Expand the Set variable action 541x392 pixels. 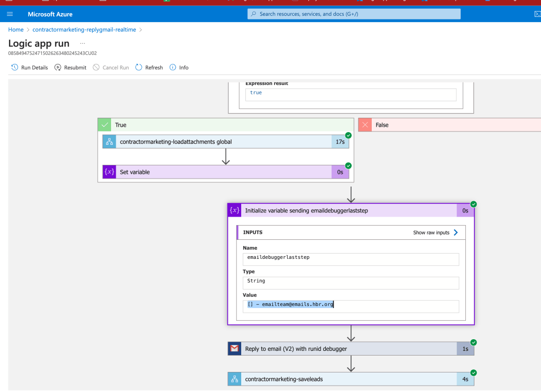tap(226, 172)
